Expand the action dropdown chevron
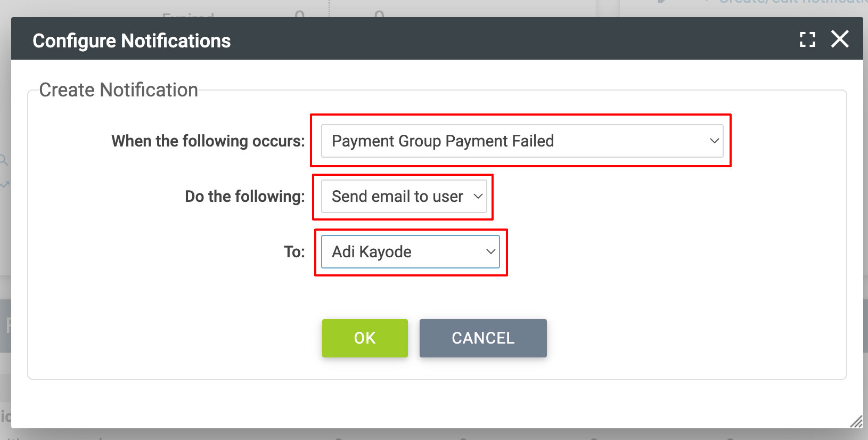Viewport: 868px width, 440px height. 478,196
